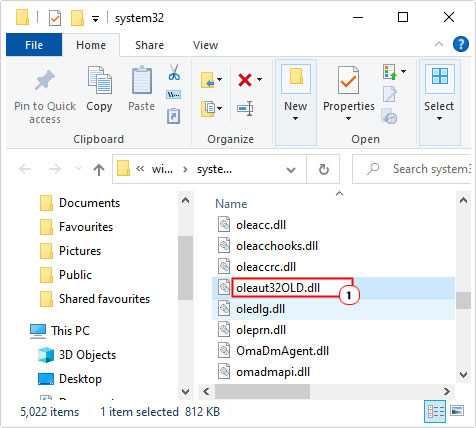The width and height of the screenshot is (476, 428).
Task: Click the Cut scissors icon
Action: (174, 72)
